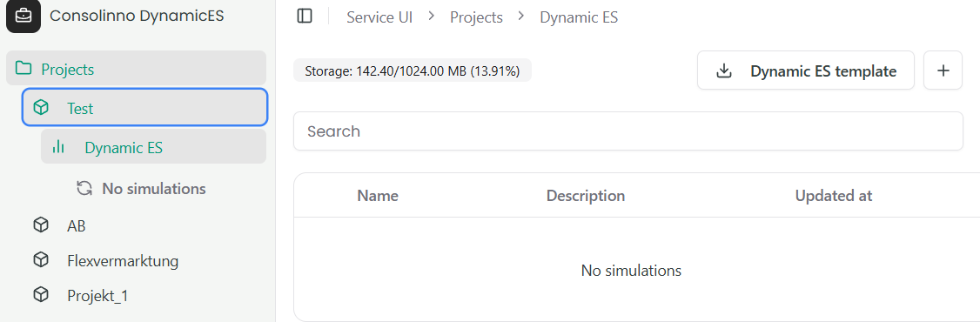This screenshot has width=980, height=322.
Task: Go to Service UI breadcrumb
Action: 379,17
